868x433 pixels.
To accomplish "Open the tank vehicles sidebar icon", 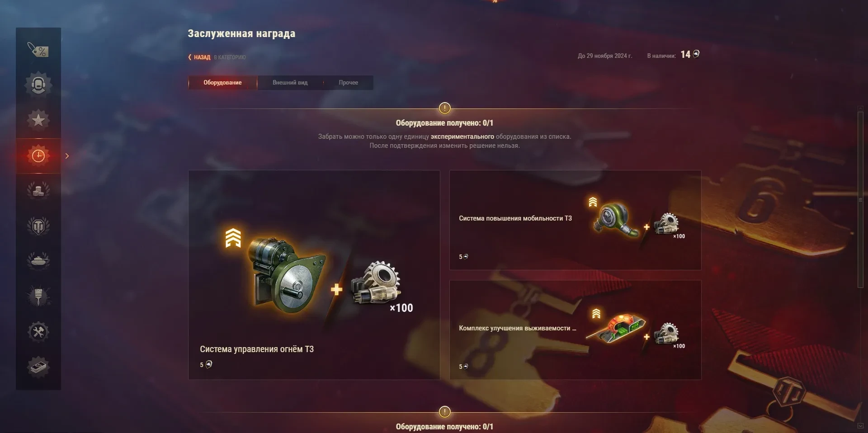I will (38, 261).
